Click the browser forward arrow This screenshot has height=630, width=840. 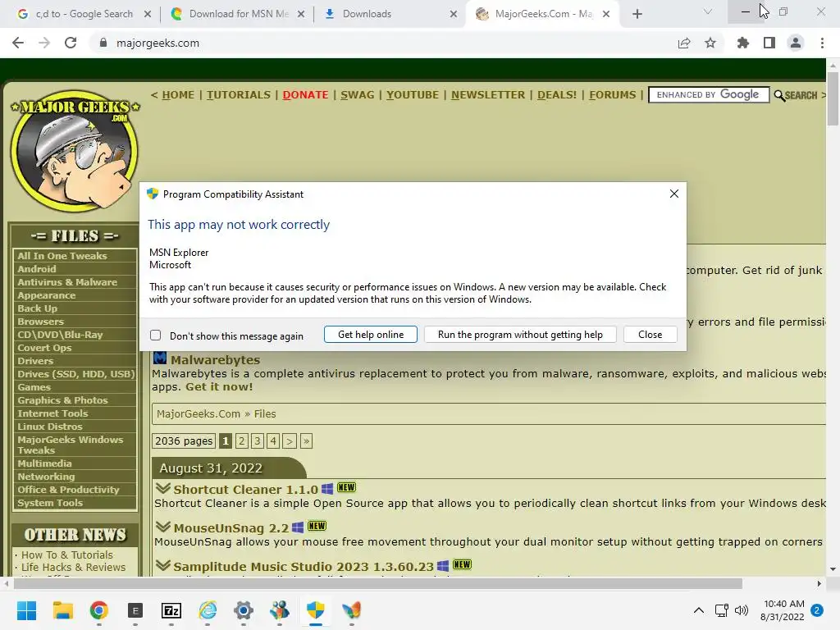pos(44,43)
